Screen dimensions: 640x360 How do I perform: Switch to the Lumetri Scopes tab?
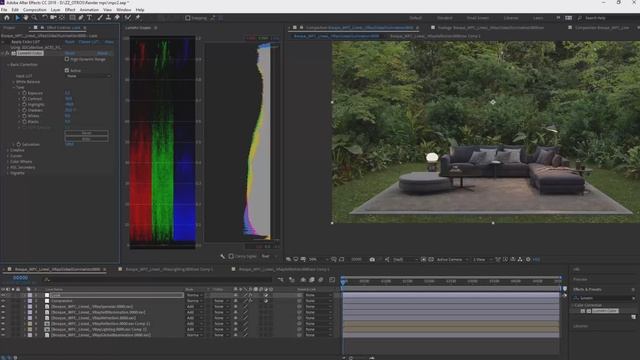(138, 28)
